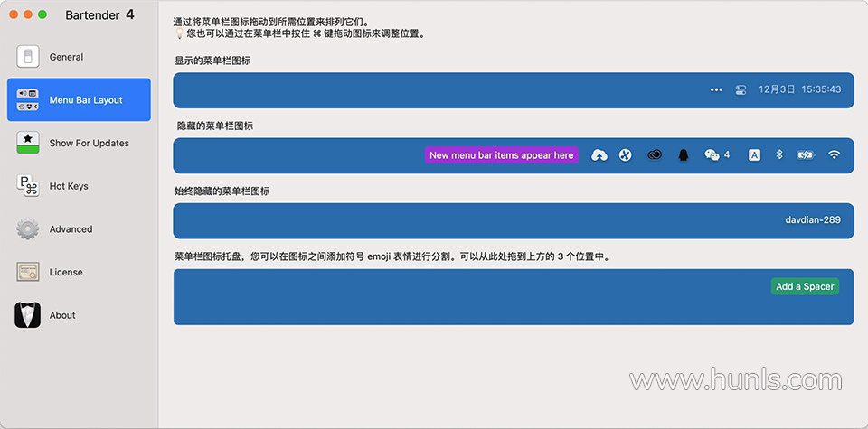
Task: Click the Add a Spacer button
Action: point(805,286)
